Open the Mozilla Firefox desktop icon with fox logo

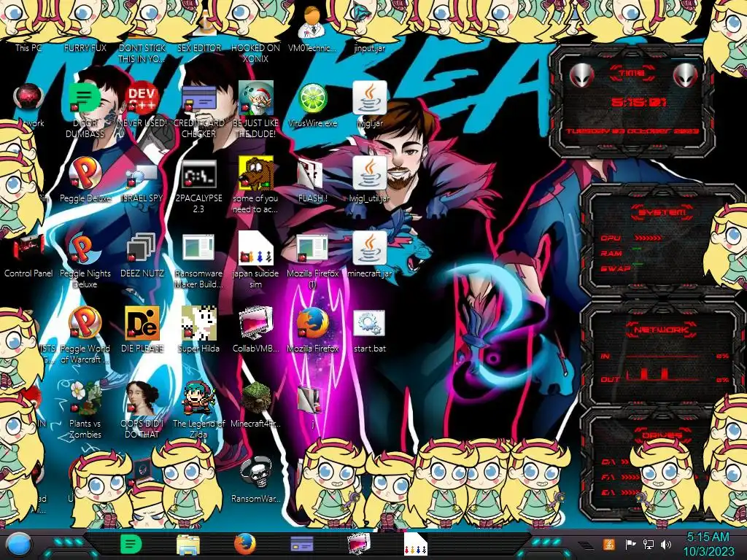click(312, 330)
